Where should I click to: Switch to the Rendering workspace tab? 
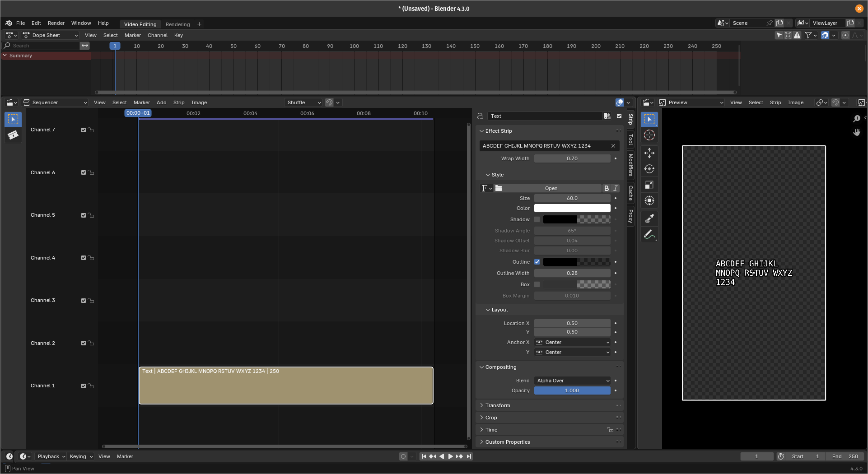coord(177,24)
